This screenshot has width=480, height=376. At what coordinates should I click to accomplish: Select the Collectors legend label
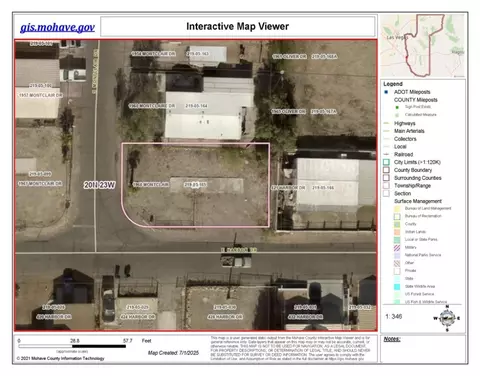coord(405,139)
